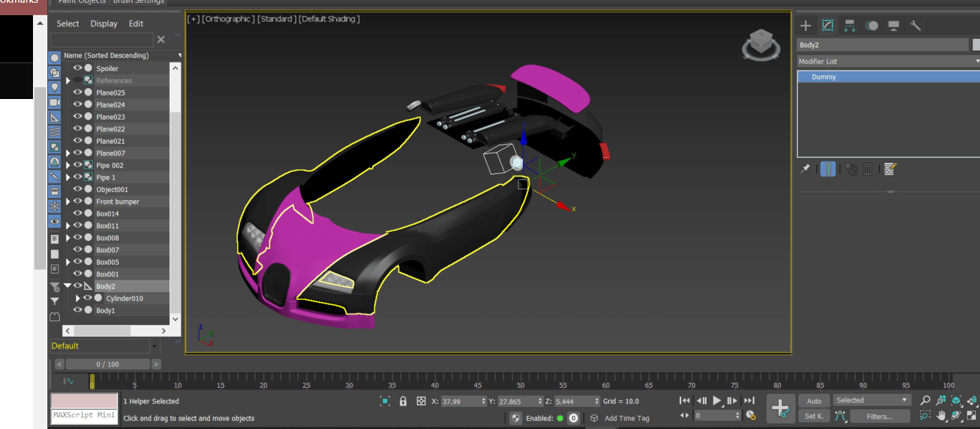
Task: Switch to the Hierarchy command panel
Action: click(x=849, y=25)
